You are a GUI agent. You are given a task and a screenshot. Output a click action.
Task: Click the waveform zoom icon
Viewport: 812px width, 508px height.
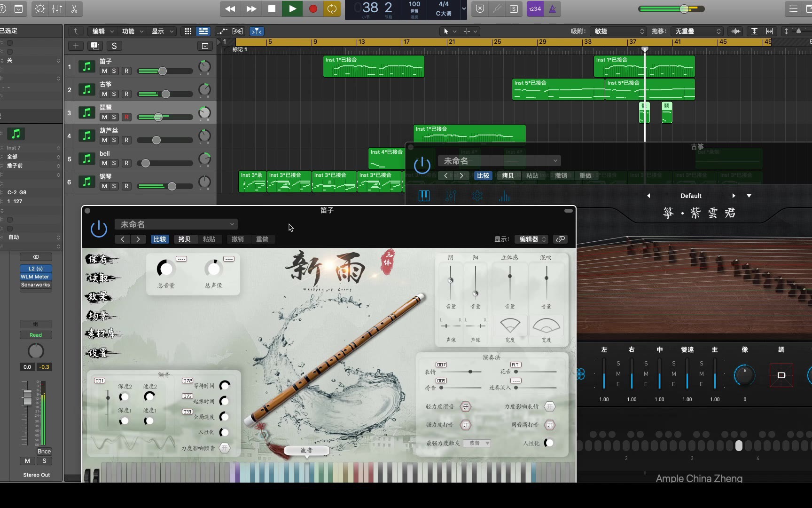tap(735, 31)
